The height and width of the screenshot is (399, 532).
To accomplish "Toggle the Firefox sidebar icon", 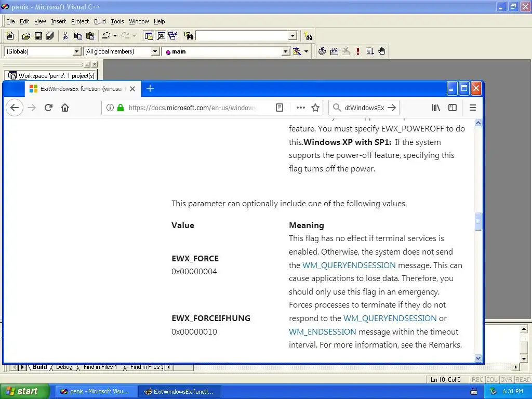I will [453, 108].
